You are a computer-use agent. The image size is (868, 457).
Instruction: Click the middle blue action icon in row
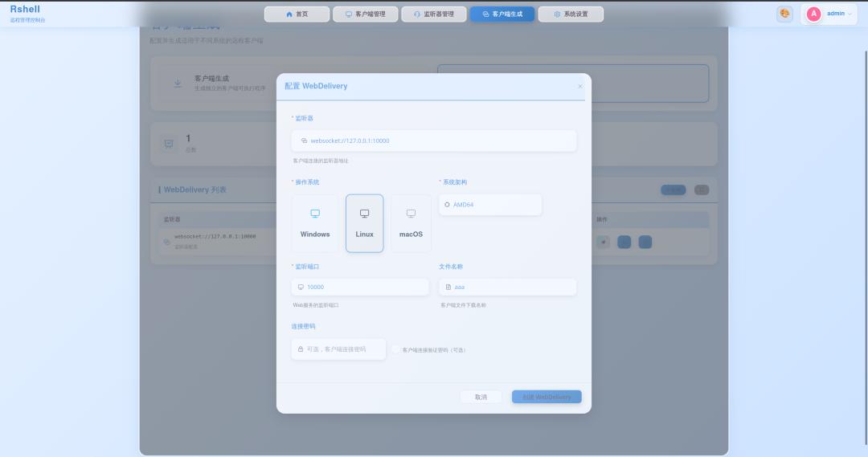point(624,242)
